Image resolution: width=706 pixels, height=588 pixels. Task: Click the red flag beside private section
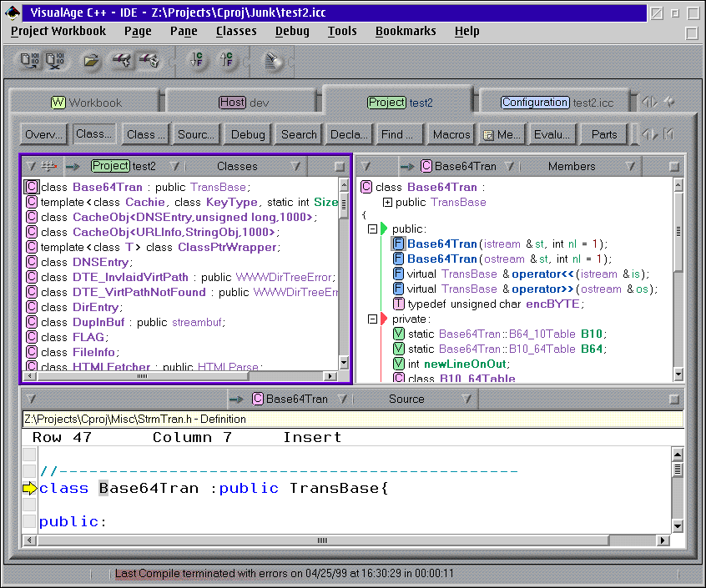(x=384, y=319)
